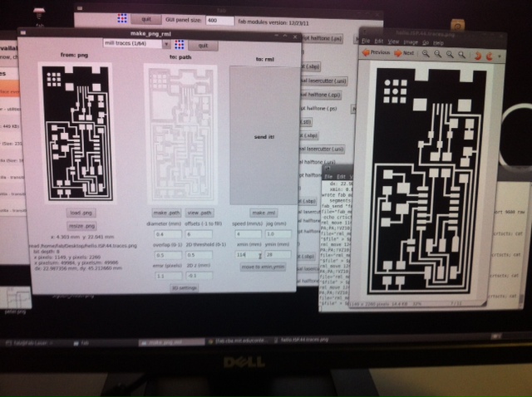Click window menu icon of make_png_rml titlebar
532x397 pixels.
[x=23, y=32]
